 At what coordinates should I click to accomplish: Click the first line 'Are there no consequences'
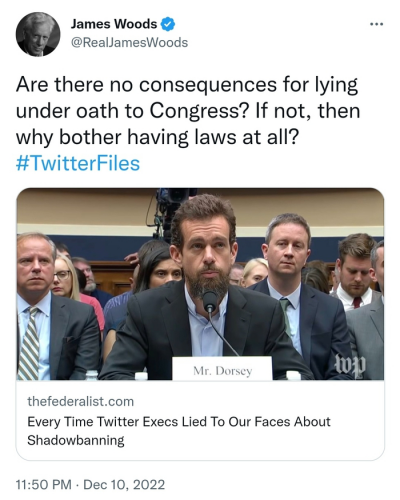pos(187,85)
